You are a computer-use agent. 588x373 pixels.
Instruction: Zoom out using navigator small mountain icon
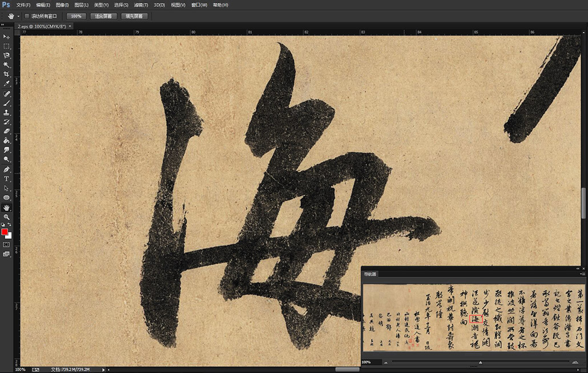click(x=386, y=362)
